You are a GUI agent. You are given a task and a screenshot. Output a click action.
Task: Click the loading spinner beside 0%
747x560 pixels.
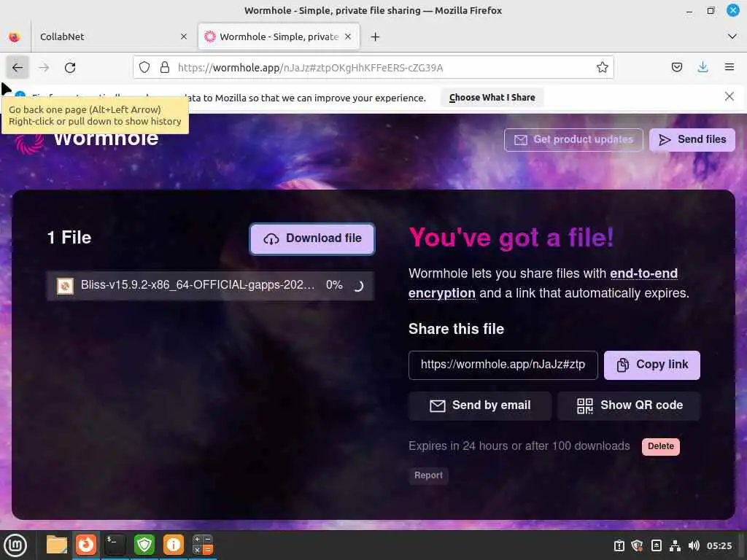pos(359,286)
